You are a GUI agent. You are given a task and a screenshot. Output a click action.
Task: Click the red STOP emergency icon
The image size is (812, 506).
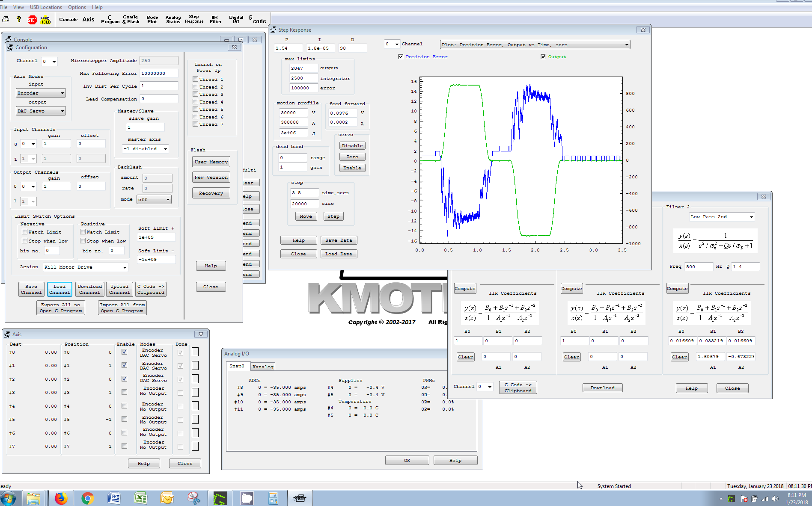click(x=32, y=20)
